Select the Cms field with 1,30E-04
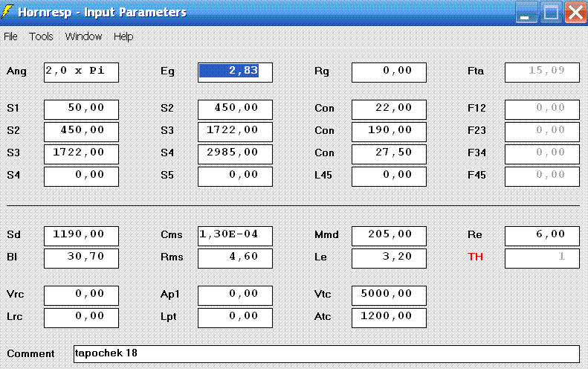Viewport: 588px width, 369px height. pyautogui.click(x=235, y=236)
